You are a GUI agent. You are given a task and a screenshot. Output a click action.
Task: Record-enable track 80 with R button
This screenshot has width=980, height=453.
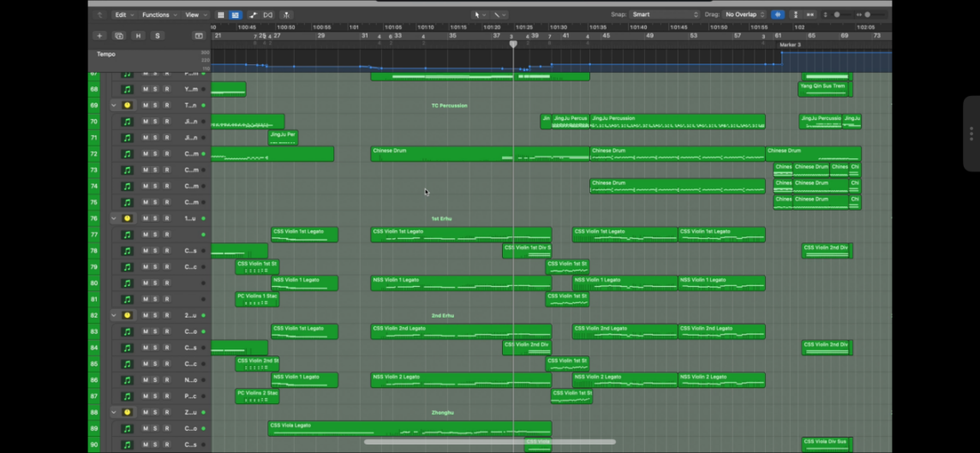(x=167, y=283)
